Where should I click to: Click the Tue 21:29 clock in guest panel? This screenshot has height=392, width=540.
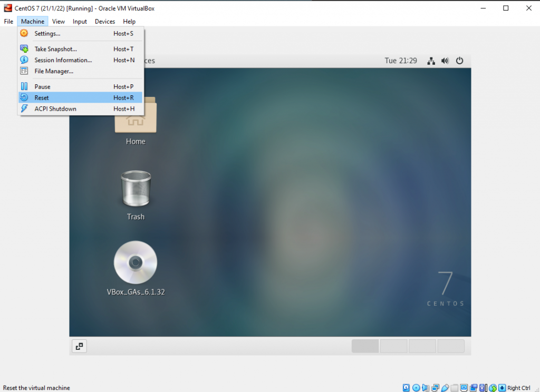[x=401, y=61]
